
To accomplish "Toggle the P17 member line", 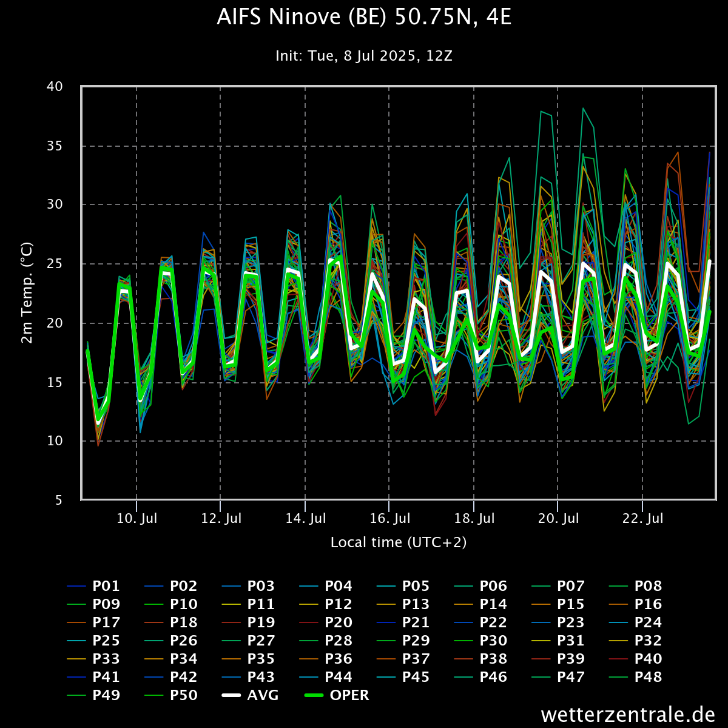I will tap(93, 622).
